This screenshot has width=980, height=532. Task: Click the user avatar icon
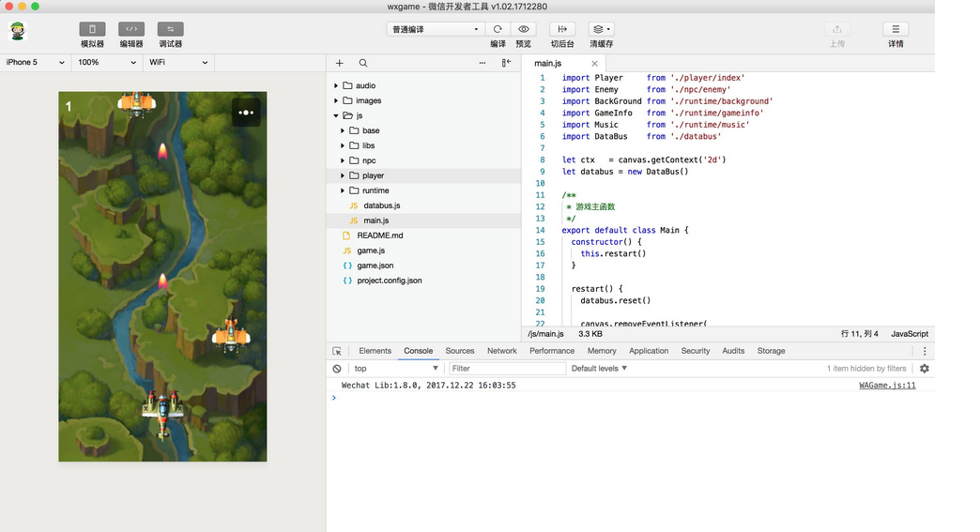[18, 31]
